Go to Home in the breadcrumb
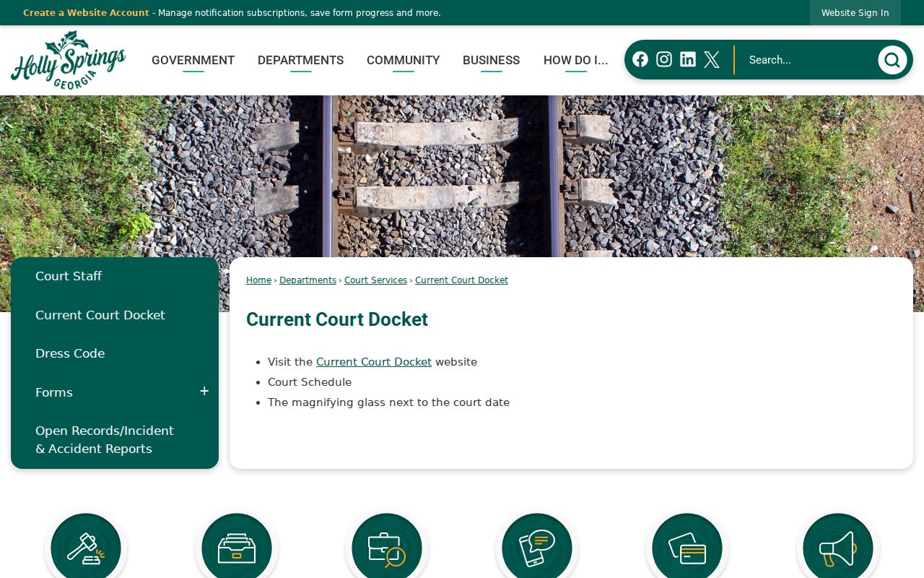The image size is (924, 578). click(x=258, y=280)
